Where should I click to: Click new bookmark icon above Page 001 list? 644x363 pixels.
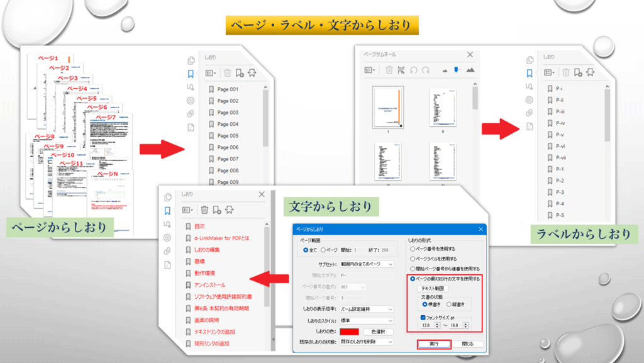pos(239,73)
